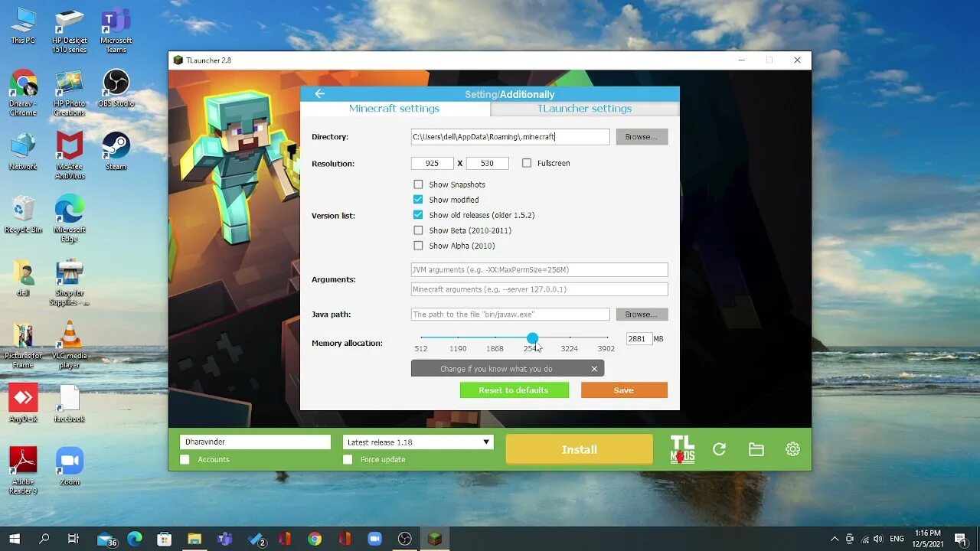Viewport: 980px width, 551px height.
Task: Open Recycle Bin on desktop
Action: point(23,214)
